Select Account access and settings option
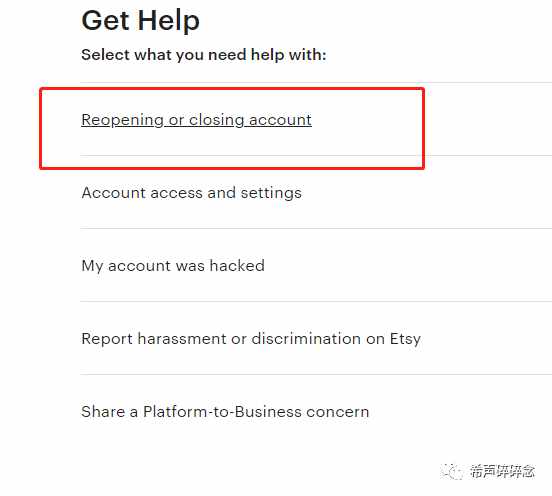Viewport: 552px width, 496px height. [x=192, y=193]
